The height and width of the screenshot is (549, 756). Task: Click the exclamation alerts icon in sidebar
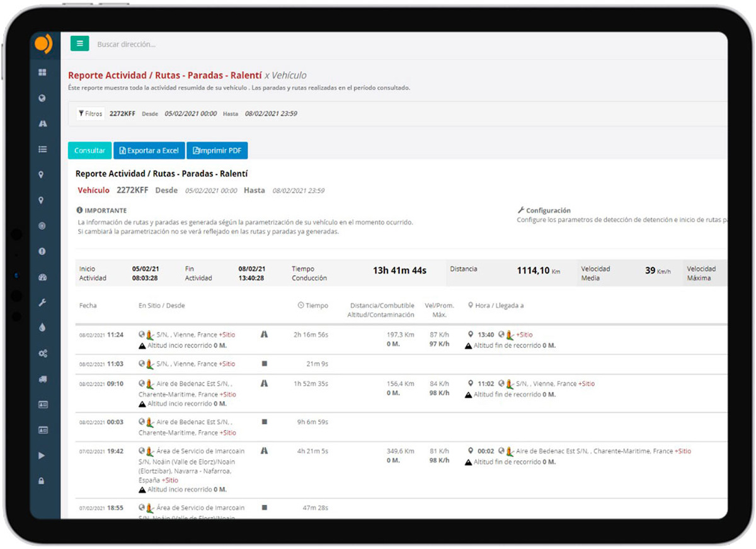42,251
